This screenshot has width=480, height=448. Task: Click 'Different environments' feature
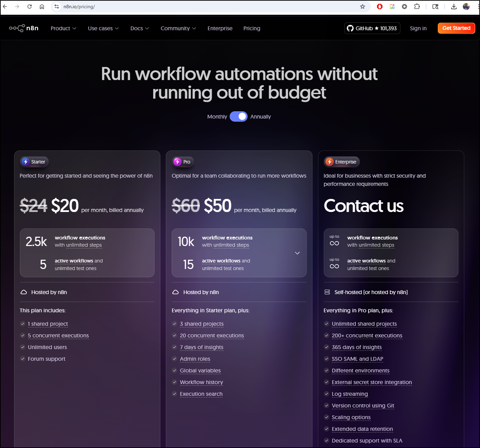point(361,371)
